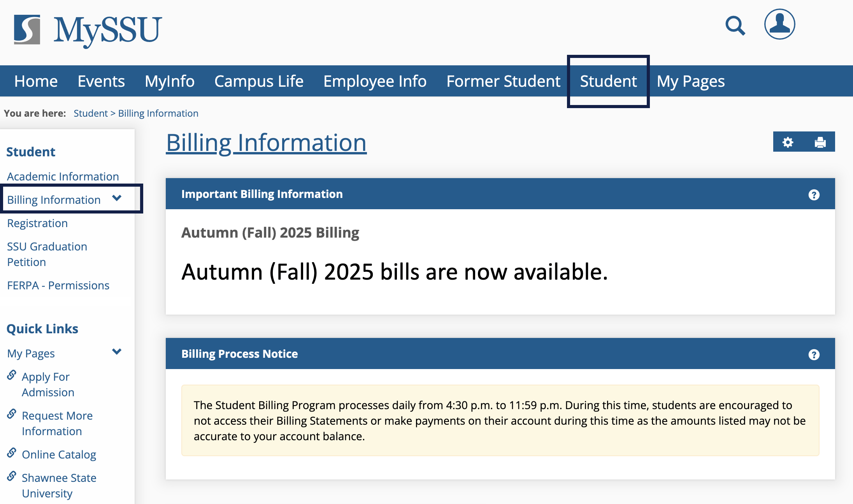This screenshot has width=853, height=504.
Task: Click the link icon beside Shawnee State University
Action: pyautogui.click(x=12, y=476)
